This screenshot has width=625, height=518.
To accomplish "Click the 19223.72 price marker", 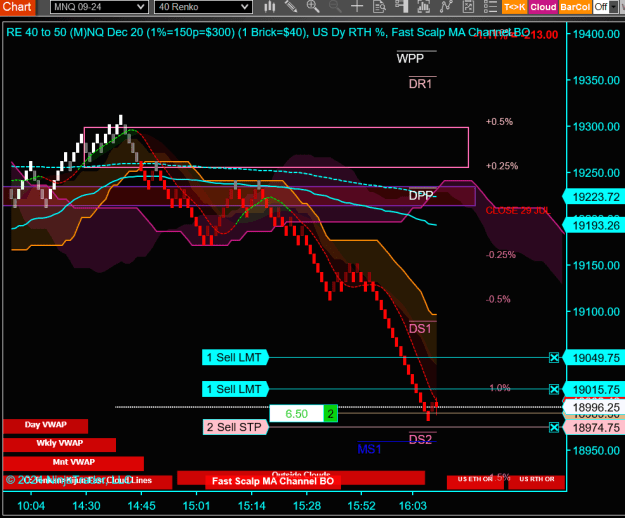I will tap(593, 197).
